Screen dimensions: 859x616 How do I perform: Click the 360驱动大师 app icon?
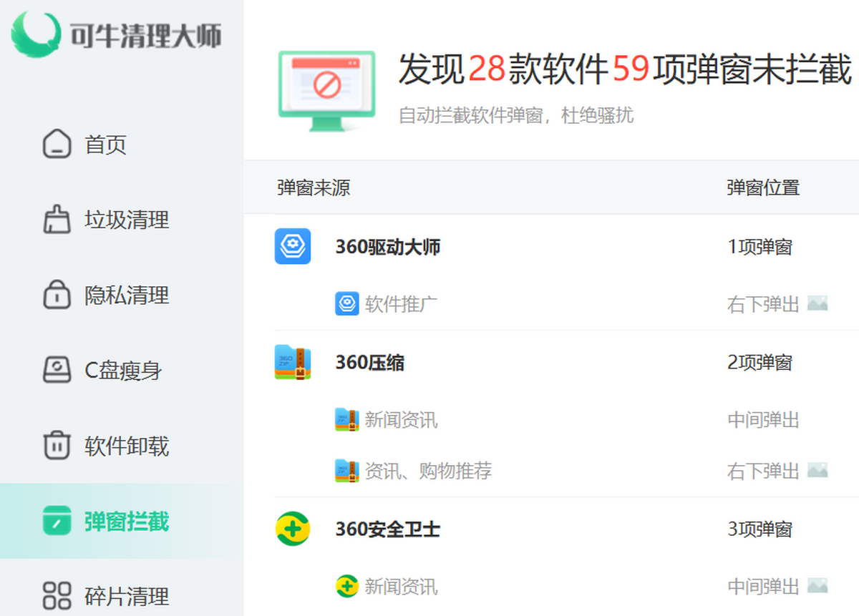(x=293, y=246)
